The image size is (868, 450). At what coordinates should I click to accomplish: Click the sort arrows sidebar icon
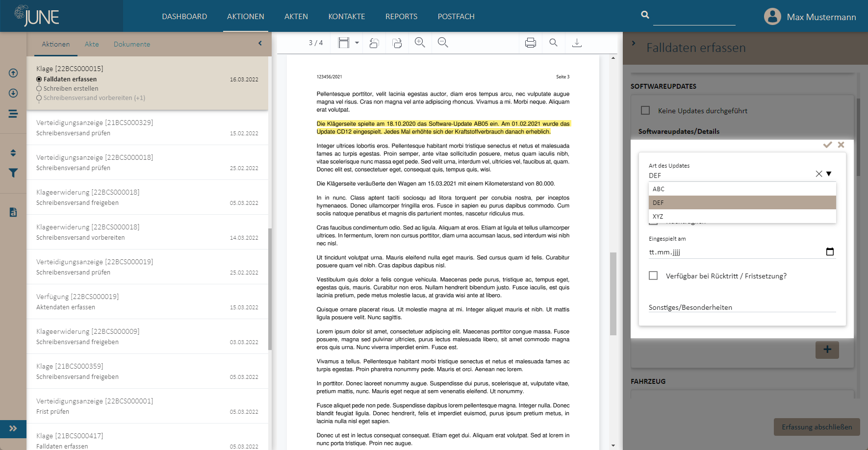coord(13,153)
